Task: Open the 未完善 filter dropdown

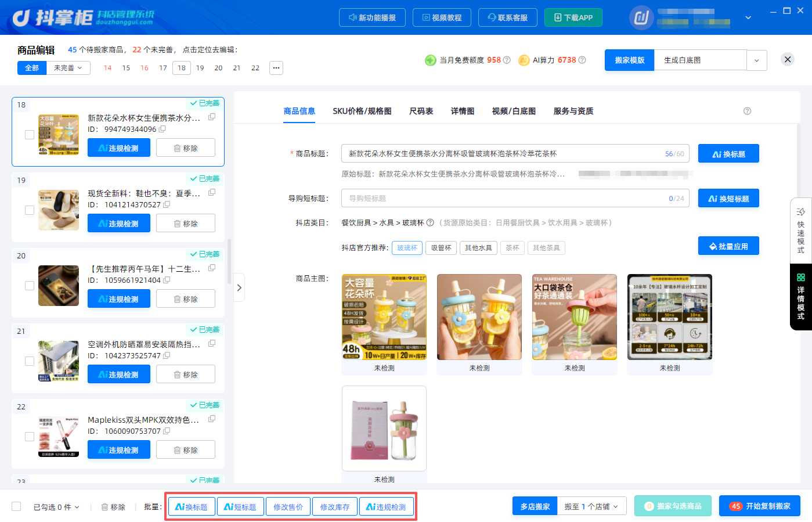Action: (68, 68)
